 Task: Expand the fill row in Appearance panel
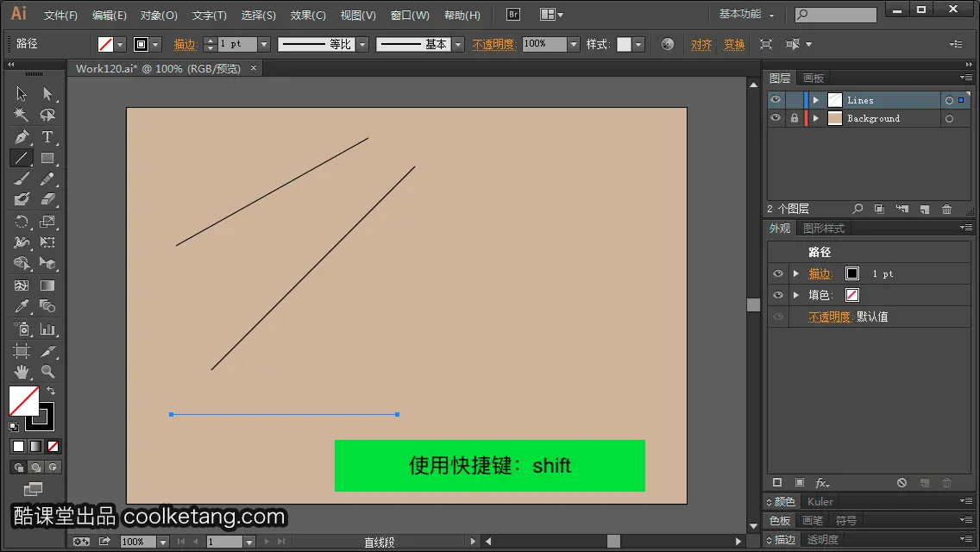coord(796,295)
